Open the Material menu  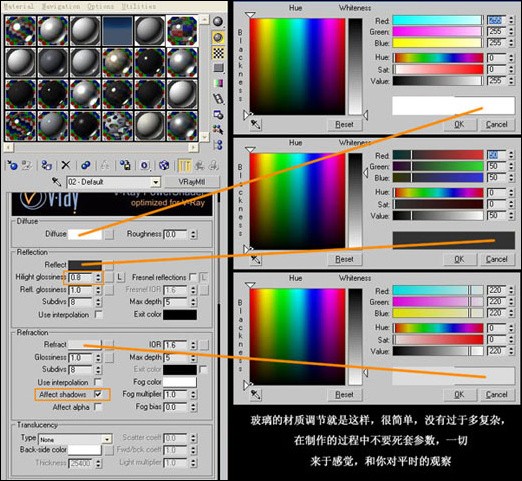coord(18,6)
